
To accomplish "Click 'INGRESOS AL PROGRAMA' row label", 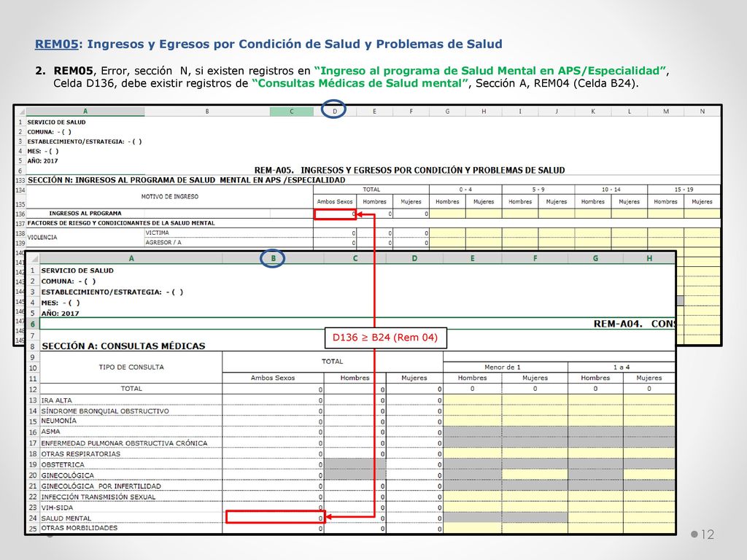I will pyautogui.click(x=85, y=214).
